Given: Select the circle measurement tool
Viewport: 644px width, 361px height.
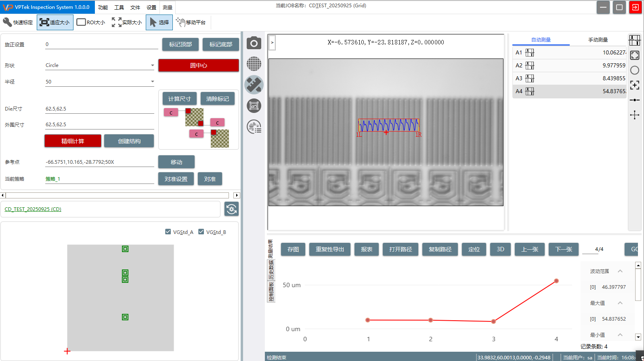Looking at the screenshot, I should (635, 70).
